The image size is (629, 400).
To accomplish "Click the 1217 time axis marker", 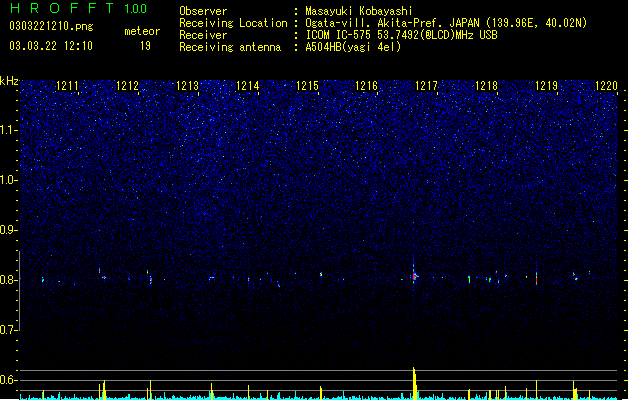I will pyautogui.click(x=426, y=86).
